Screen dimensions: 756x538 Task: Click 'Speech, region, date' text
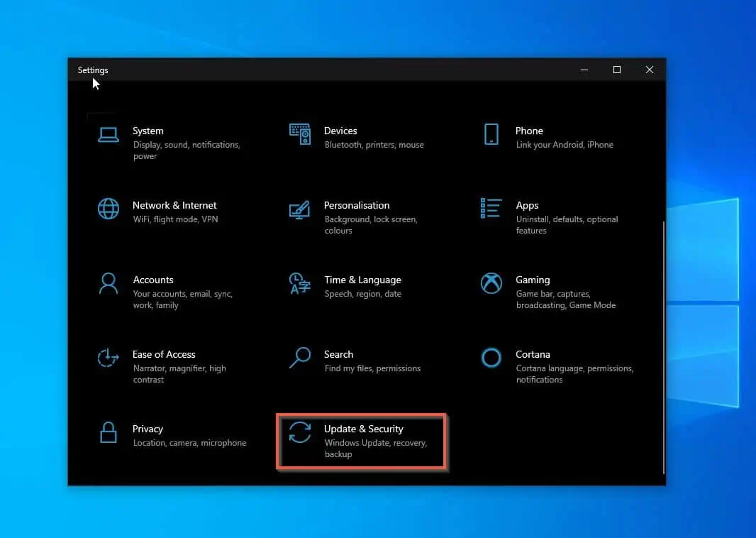click(x=362, y=294)
